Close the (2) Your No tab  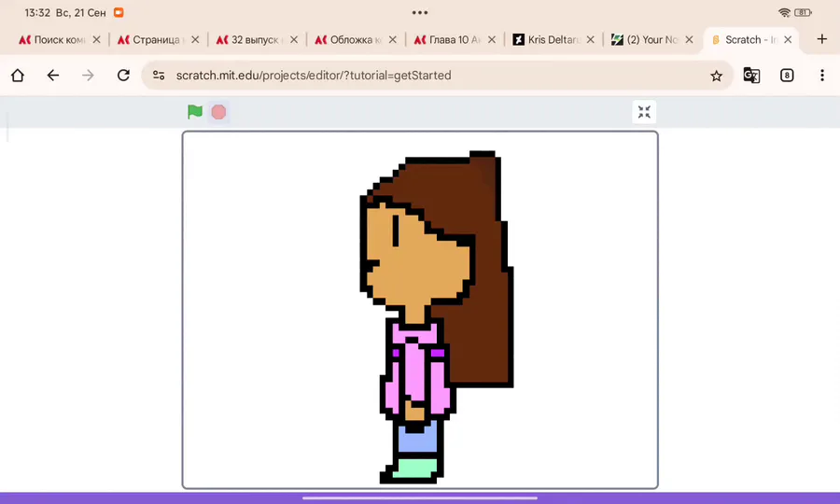click(x=689, y=39)
